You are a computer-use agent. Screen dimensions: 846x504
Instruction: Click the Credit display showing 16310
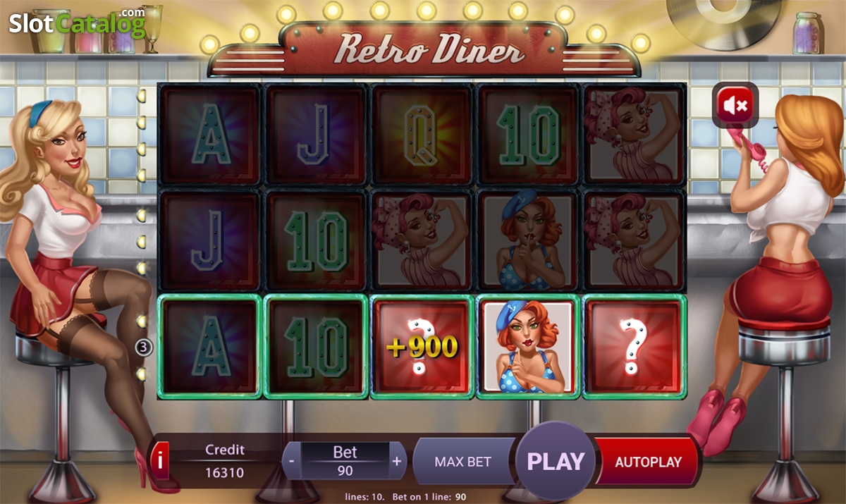tap(225, 472)
